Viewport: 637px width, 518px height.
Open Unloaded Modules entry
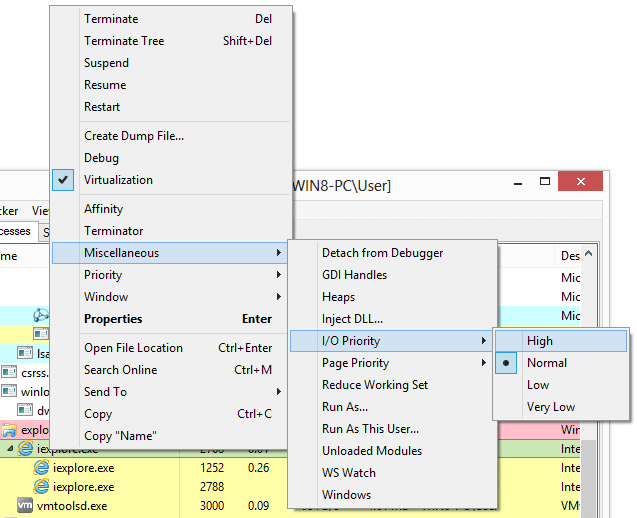pos(392,450)
